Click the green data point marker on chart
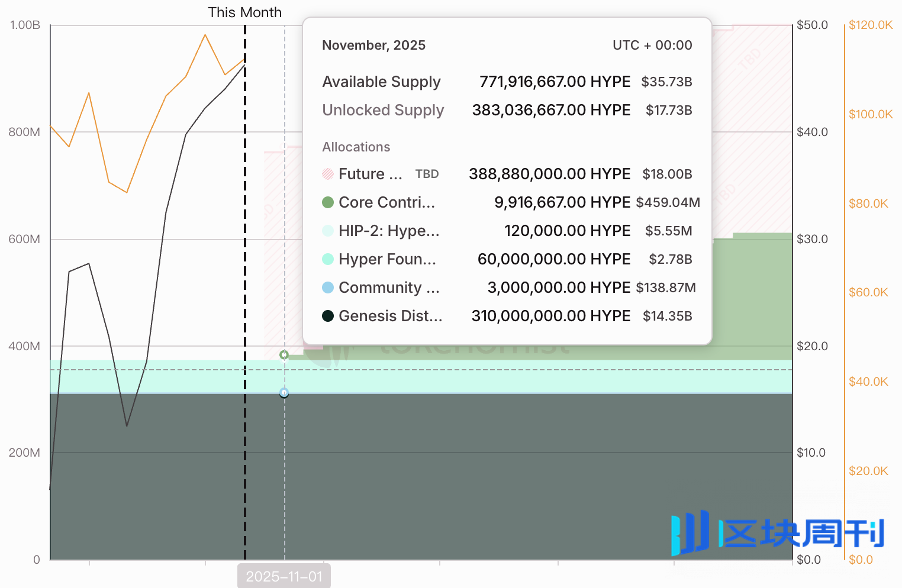The width and height of the screenshot is (902, 588). tap(284, 355)
